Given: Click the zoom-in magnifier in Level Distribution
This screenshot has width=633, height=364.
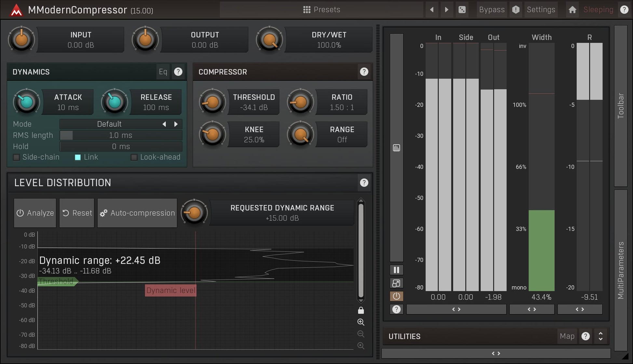Looking at the screenshot, I should (x=361, y=322).
